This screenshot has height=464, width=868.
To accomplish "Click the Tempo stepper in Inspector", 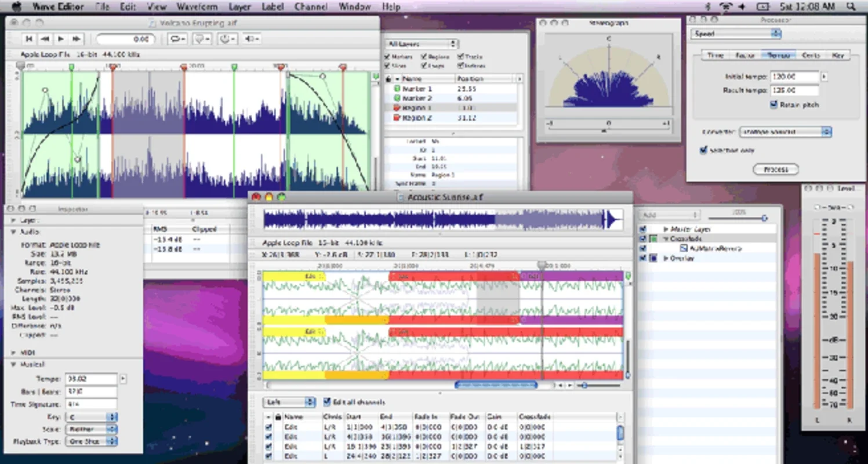I will [x=122, y=379].
